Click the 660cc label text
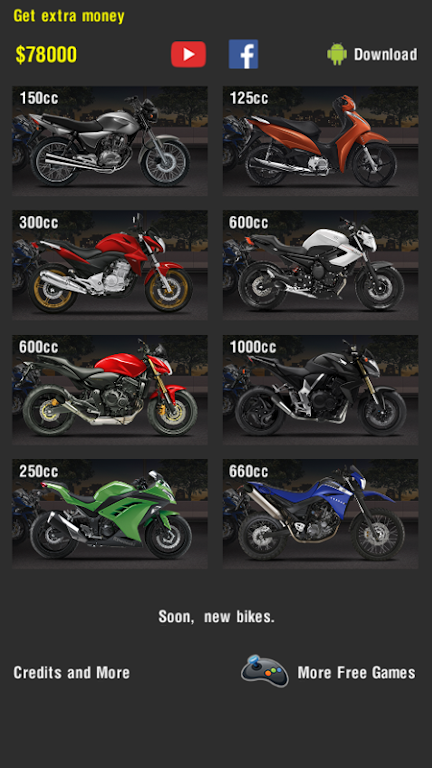 [248, 471]
